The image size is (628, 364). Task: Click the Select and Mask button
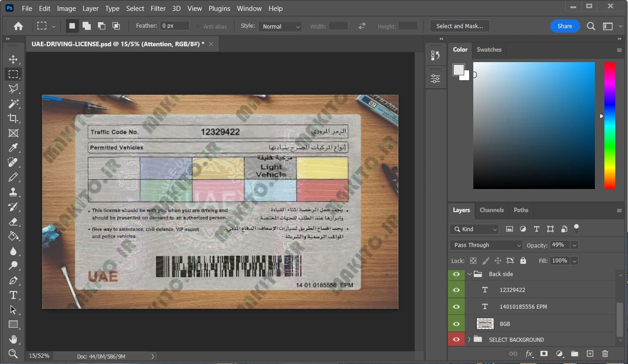coord(460,26)
